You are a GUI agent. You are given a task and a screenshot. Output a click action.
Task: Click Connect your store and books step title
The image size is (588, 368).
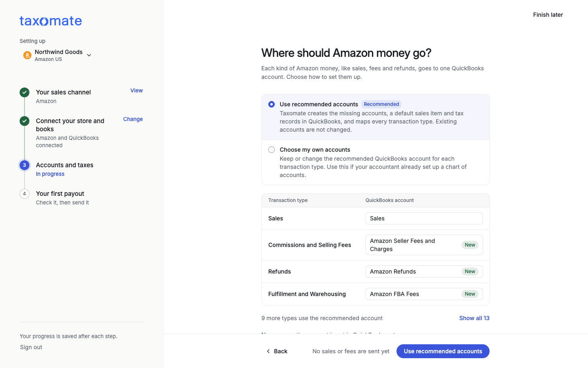point(70,125)
